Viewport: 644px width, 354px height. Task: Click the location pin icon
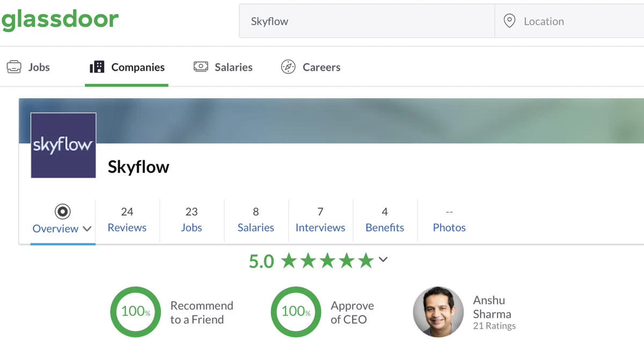(x=509, y=21)
